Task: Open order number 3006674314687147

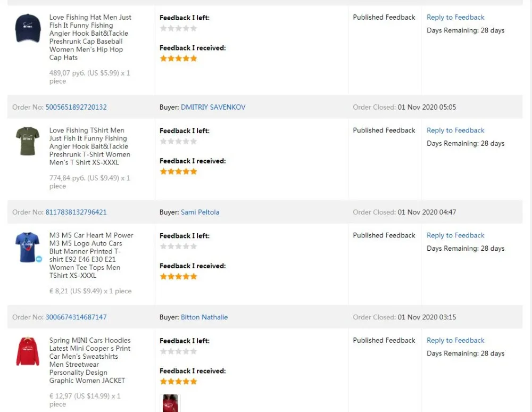Action: click(x=76, y=317)
